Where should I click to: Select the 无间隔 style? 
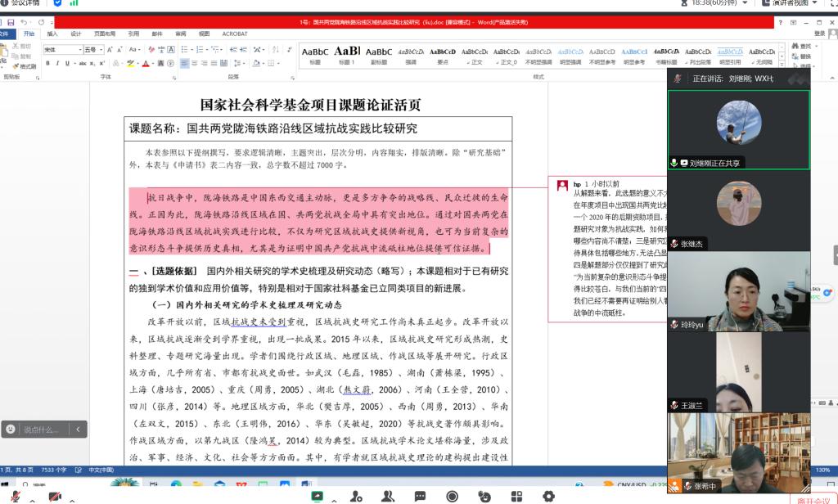762,55
